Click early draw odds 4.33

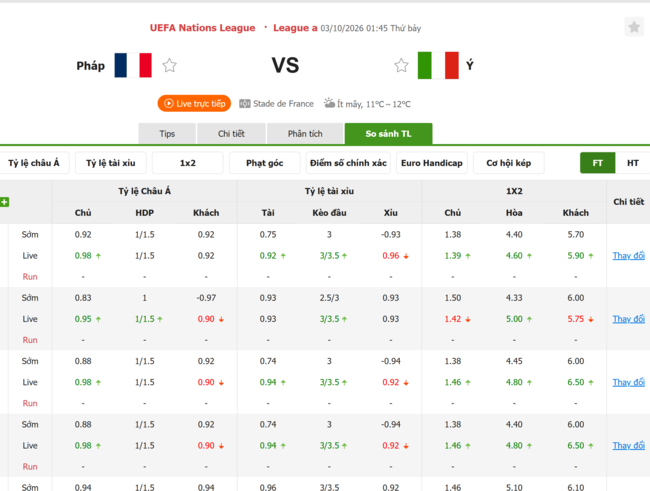514,298
